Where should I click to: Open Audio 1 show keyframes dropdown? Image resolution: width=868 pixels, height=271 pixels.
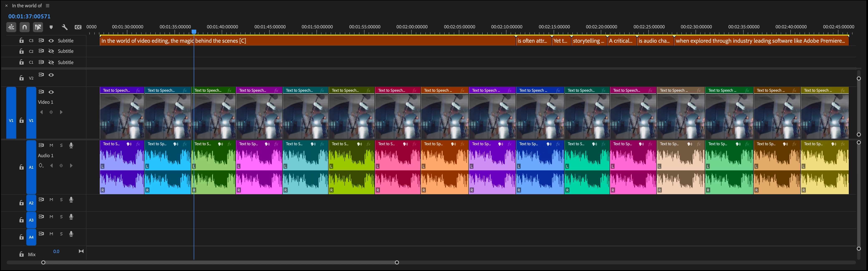click(41, 166)
